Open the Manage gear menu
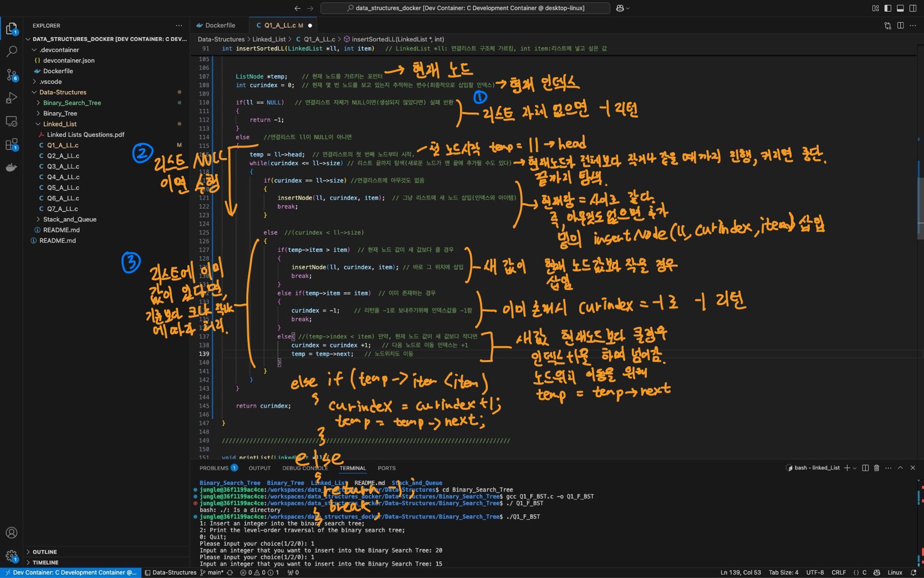Screen dimensions: 924x578 coord(11,556)
